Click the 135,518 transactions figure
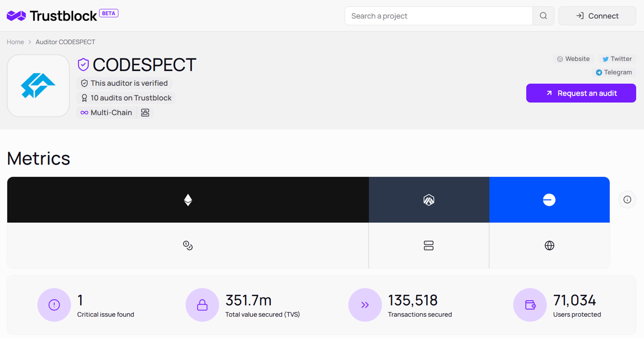The image size is (644, 338). (413, 300)
